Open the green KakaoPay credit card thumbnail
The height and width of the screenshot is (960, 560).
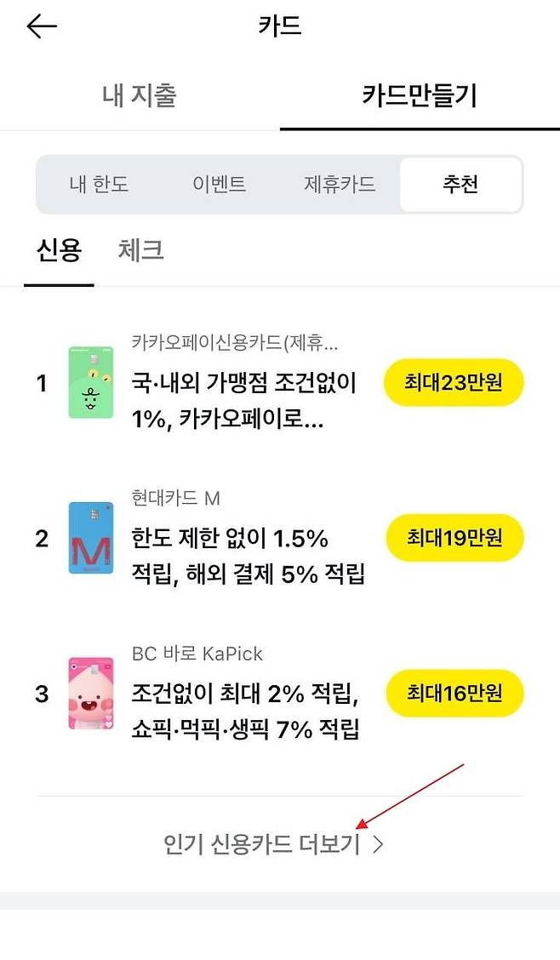[90, 382]
